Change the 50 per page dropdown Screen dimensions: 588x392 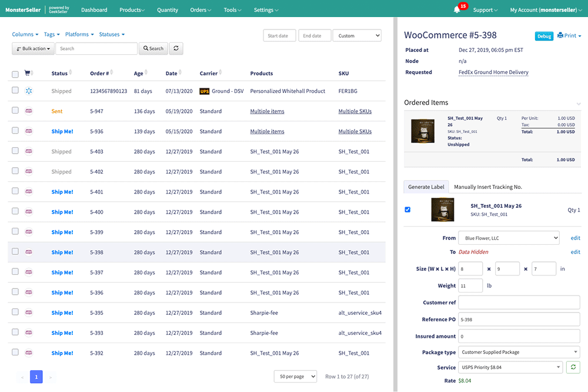click(296, 377)
